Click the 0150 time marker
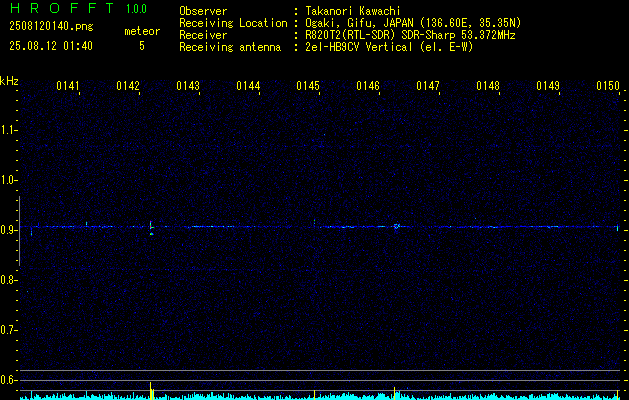This screenshot has height=400, width=629. 608,85
